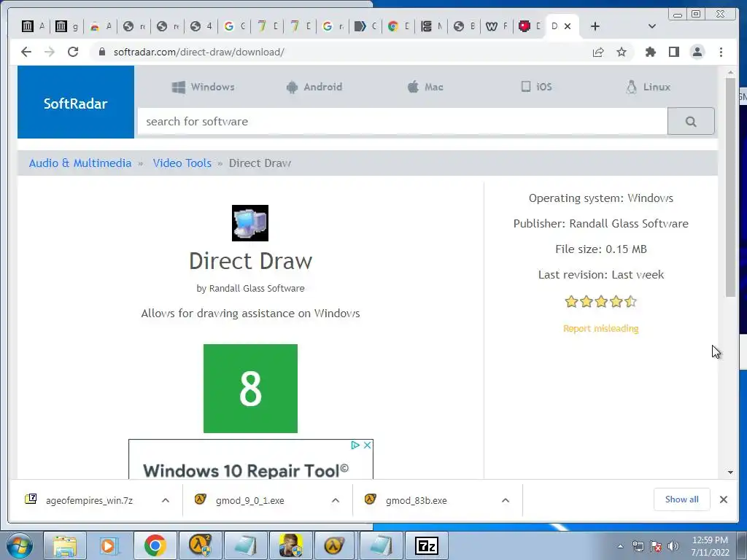
Task: Click the taskbar clock showing 12:59 PM
Action: [710, 546]
